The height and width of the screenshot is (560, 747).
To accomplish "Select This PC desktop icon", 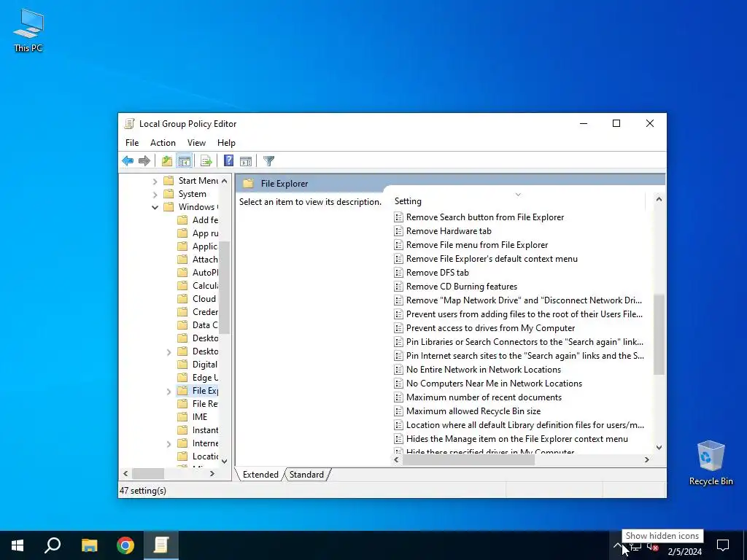I will tap(28, 31).
